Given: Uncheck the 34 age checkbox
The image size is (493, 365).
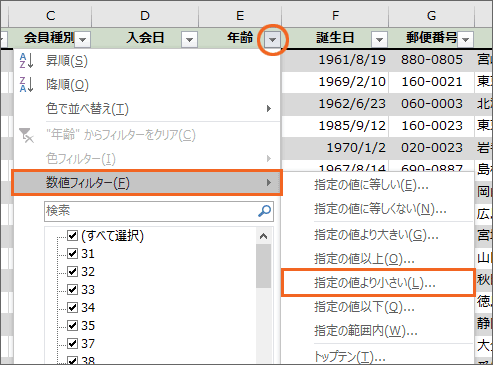Looking at the screenshot, I should (73, 307).
